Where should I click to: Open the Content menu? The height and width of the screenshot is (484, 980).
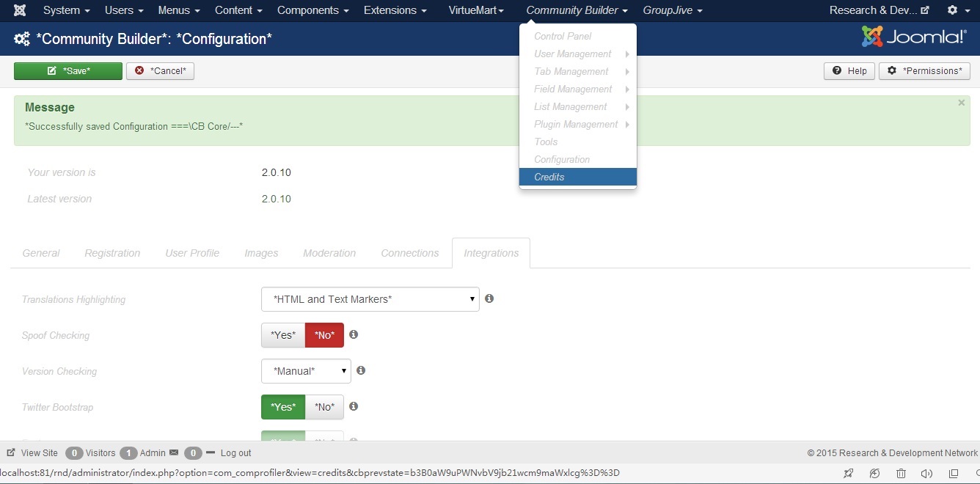(238, 10)
